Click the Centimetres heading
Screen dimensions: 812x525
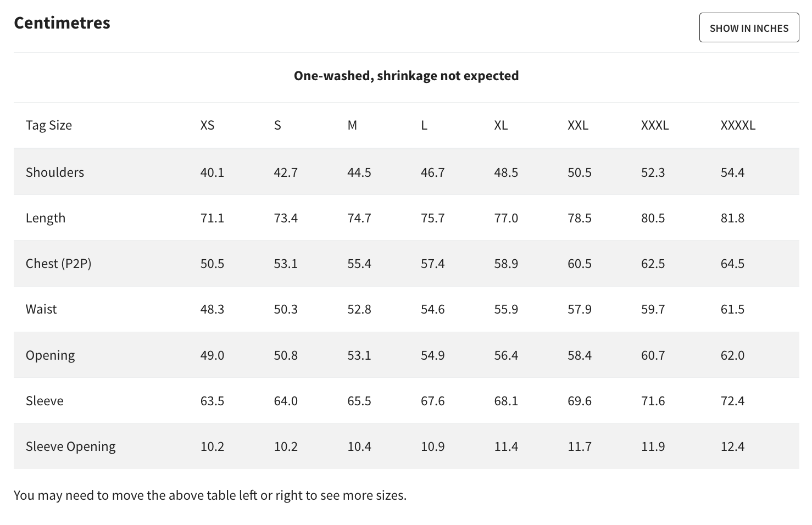click(62, 23)
